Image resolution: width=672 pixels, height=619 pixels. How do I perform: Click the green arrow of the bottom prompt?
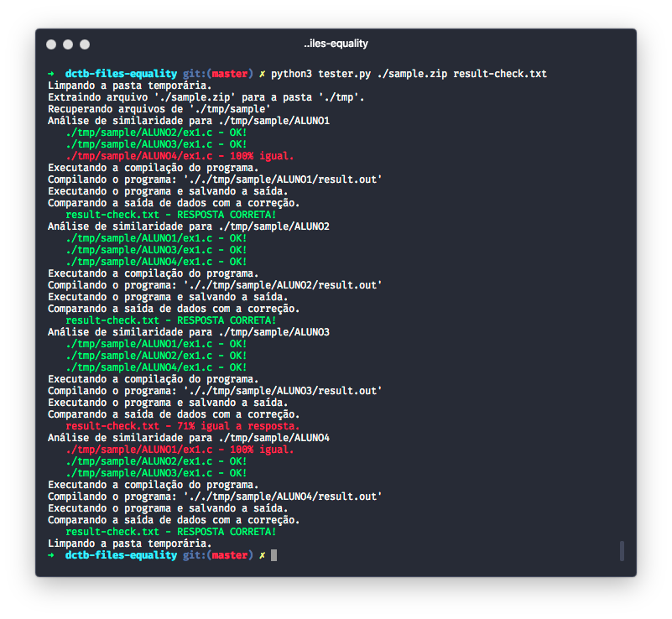(51, 555)
